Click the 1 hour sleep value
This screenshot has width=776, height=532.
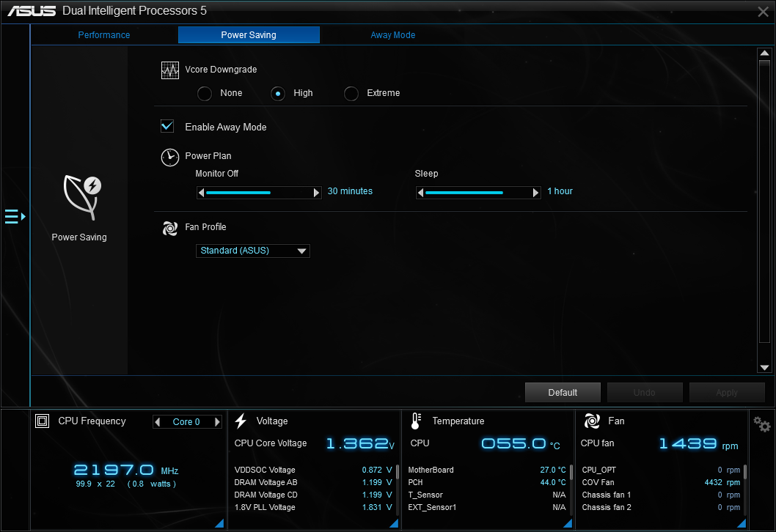point(560,191)
